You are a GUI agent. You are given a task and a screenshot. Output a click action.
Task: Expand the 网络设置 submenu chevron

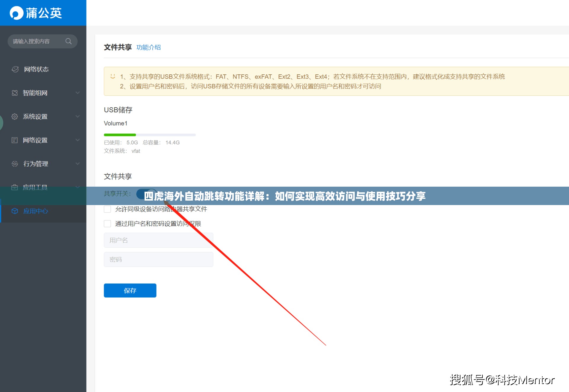pos(78,140)
